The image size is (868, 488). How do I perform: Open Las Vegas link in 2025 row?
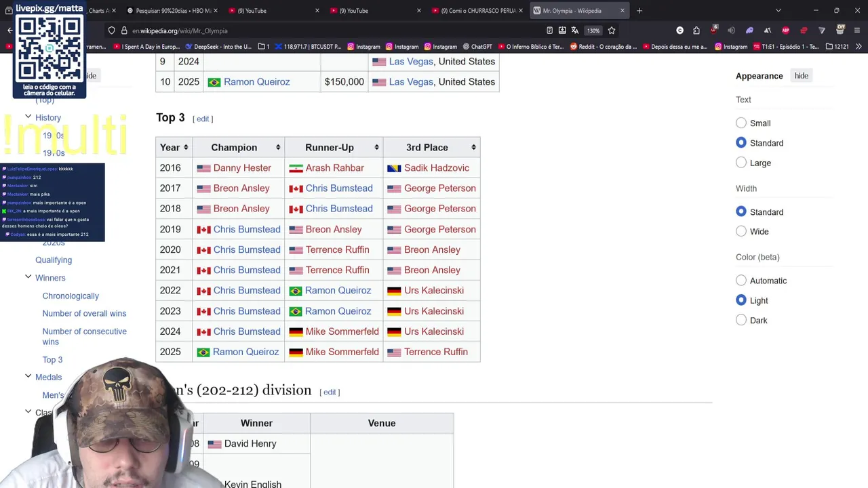(411, 82)
